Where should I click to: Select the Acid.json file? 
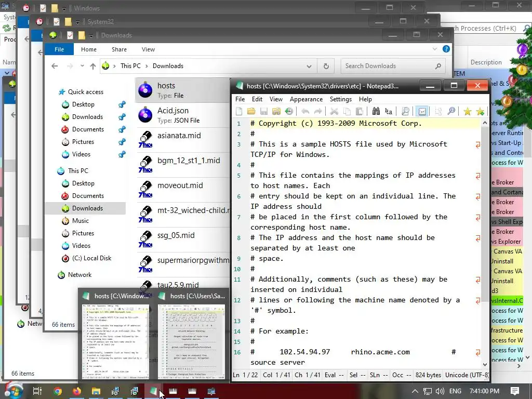coord(183,115)
